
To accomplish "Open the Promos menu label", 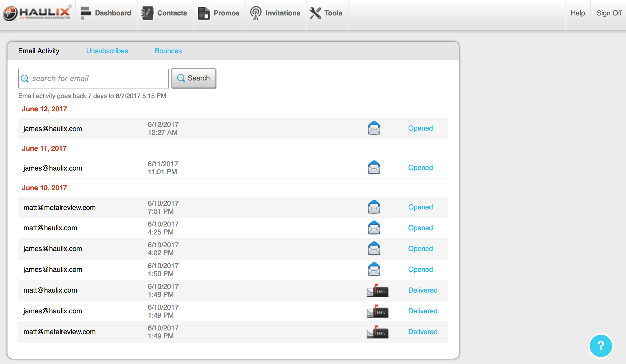I will coord(227,13).
